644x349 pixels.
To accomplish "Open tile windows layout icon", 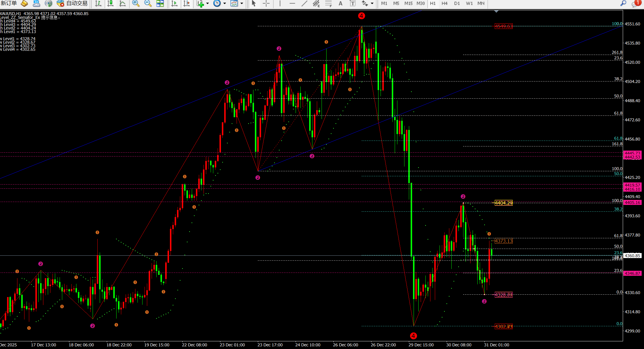I will (x=160, y=4).
